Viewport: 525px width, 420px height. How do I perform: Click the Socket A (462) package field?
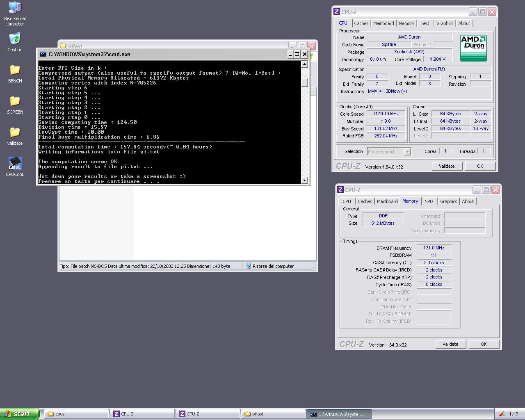409,52
